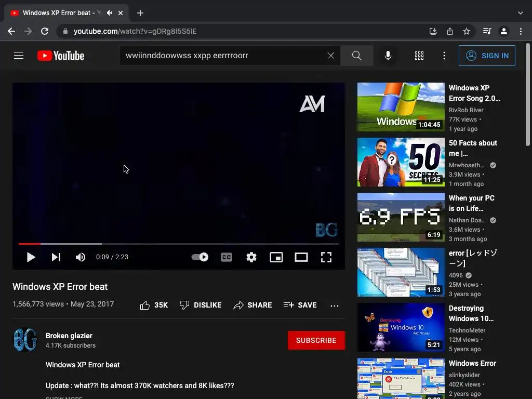
Task: Open the Windows Error slinkyslider video title
Action: [472, 363]
